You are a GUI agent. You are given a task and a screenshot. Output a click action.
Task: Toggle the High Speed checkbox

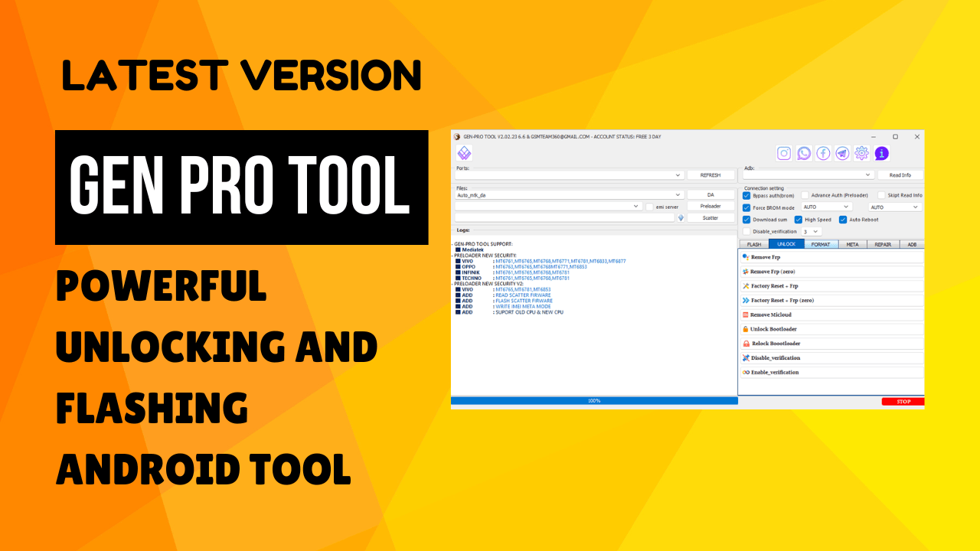click(x=799, y=220)
